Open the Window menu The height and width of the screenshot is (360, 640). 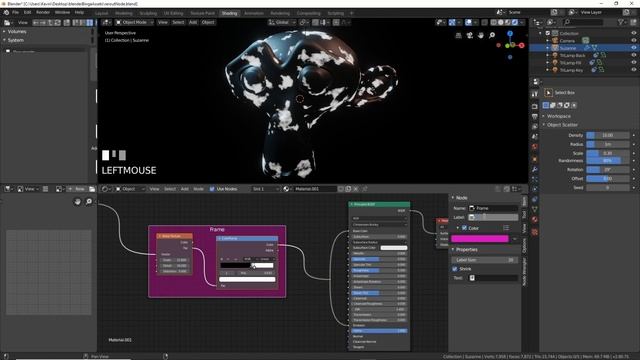click(62, 13)
